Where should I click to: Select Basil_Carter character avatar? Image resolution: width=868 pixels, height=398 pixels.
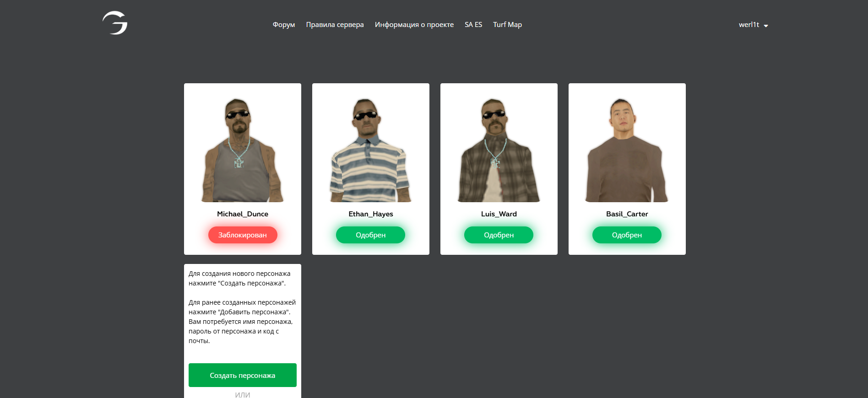coord(627,150)
